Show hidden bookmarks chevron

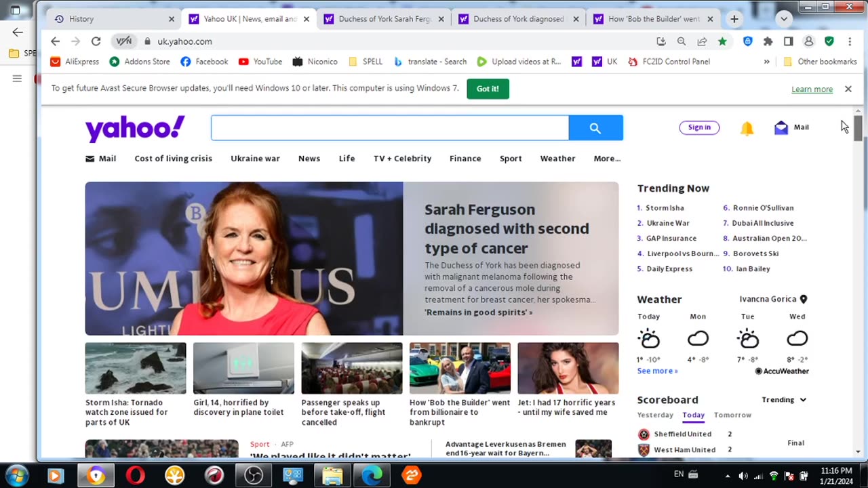tap(766, 62)
